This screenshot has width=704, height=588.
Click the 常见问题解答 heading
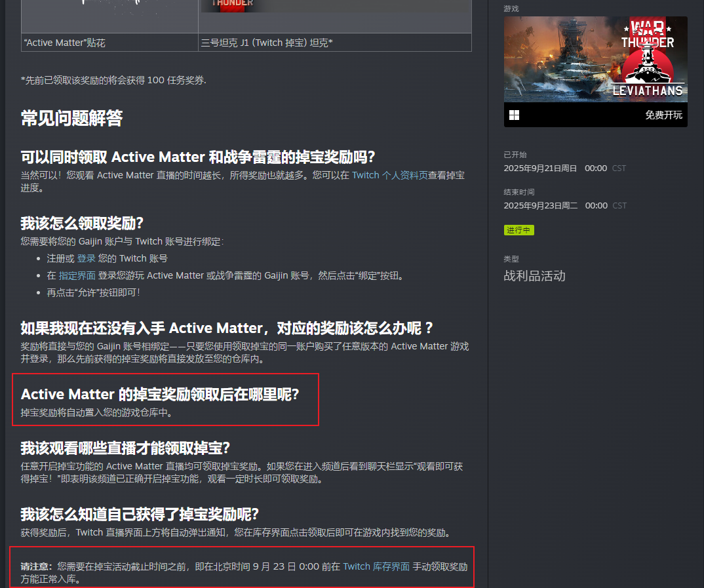click(73, 119)
